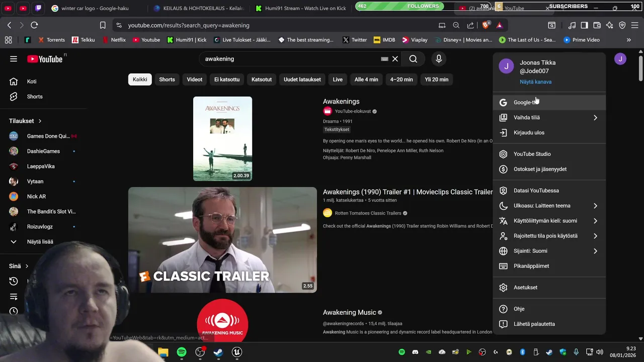The height and width of the screenshot is (362, 644).
Task: Click the search magnifier button
Action: point(413,59)
